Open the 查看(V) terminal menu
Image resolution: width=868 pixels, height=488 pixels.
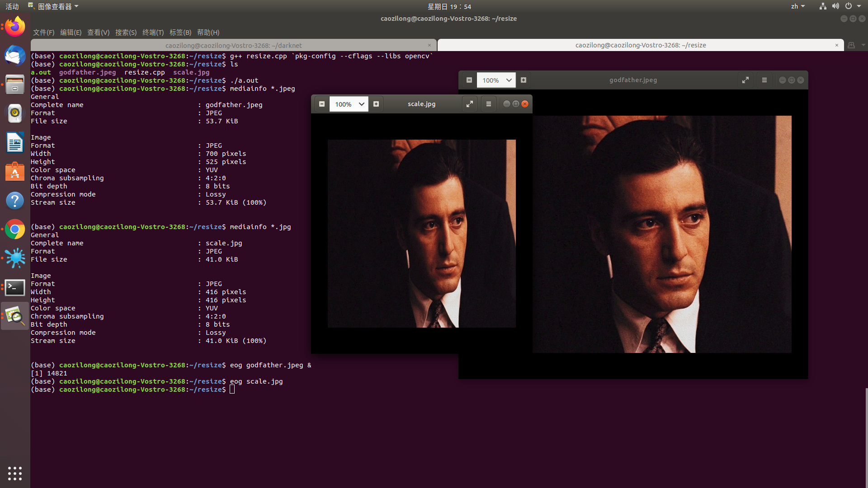98,33
